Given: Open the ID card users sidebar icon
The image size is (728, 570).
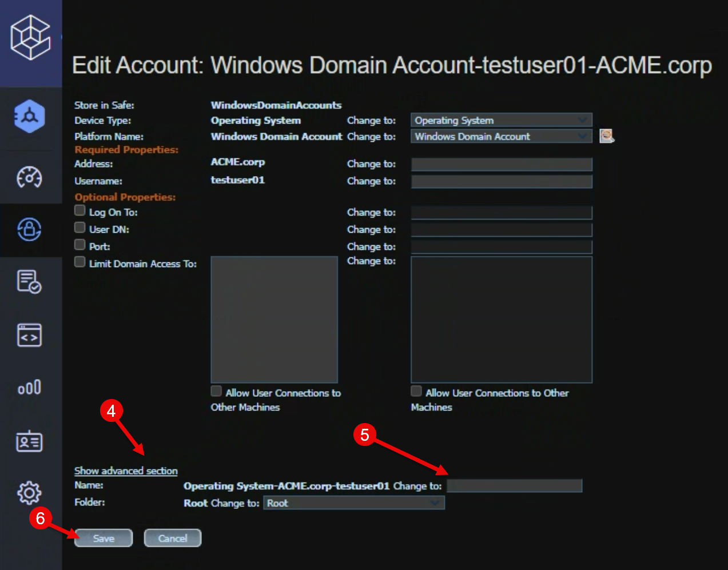Looking at the screenshot, I should pyautogui.click(x=29, y=441).
